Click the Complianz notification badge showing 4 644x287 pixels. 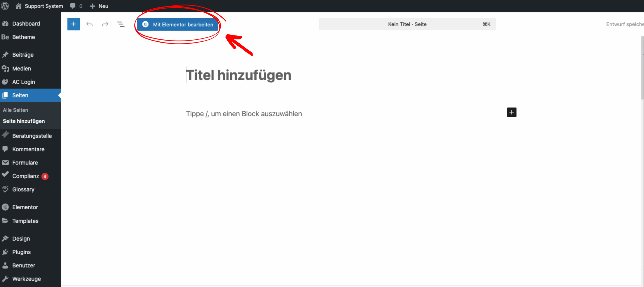pos(45,176)
